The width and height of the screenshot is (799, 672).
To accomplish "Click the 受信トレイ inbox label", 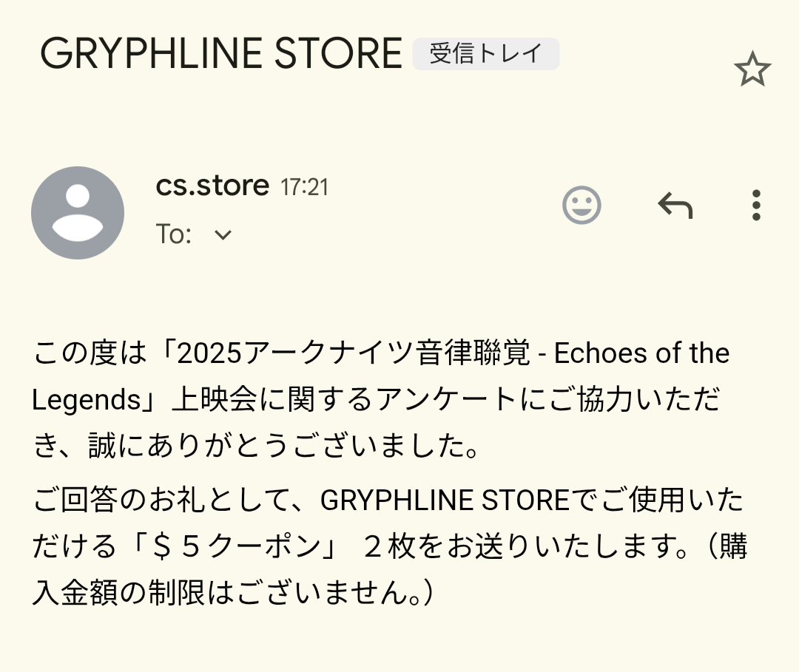I will pos(486,54).
